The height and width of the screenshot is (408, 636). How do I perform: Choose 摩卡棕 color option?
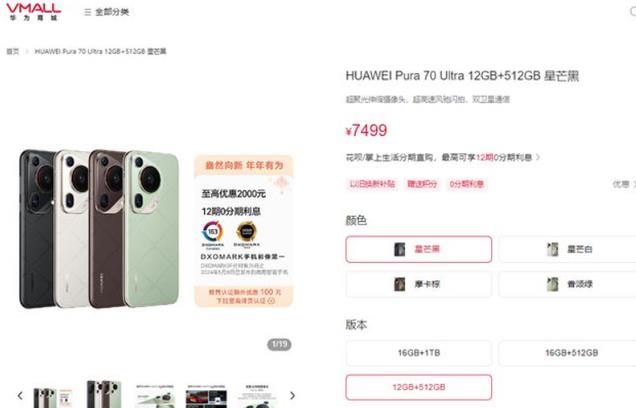pyautogui.click(x=419, y=284)
